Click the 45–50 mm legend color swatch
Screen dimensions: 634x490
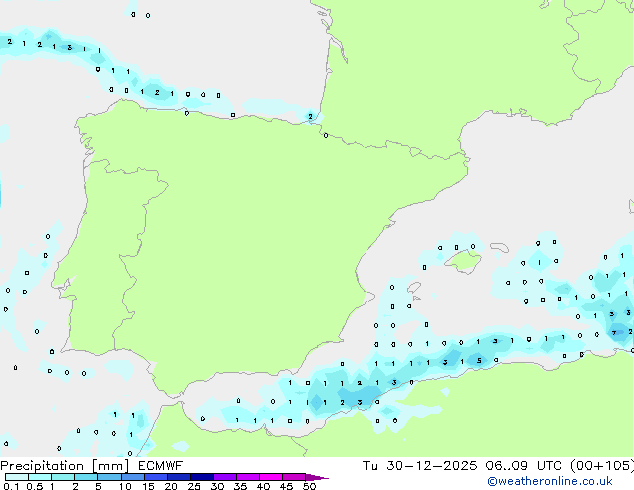coord(294,477)
